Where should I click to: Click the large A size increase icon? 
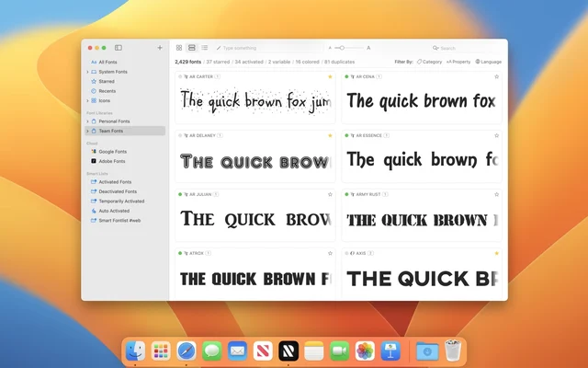point(368,48)
